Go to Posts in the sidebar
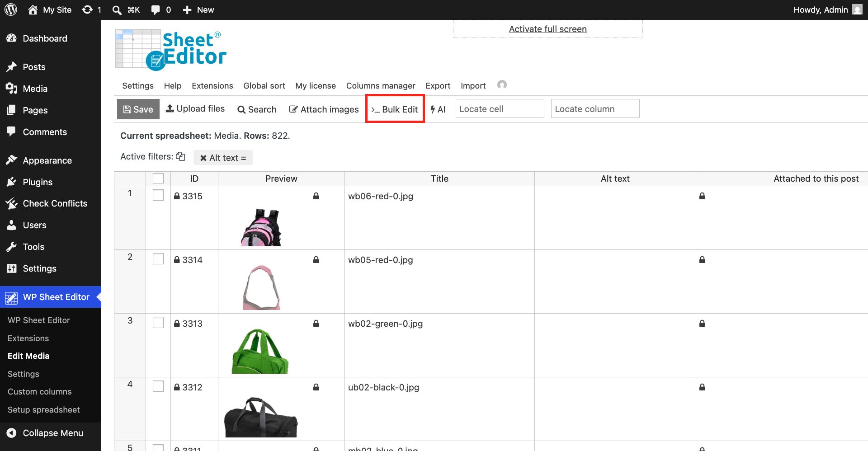The height and width of the screenshot is (451, 868). 34,67
